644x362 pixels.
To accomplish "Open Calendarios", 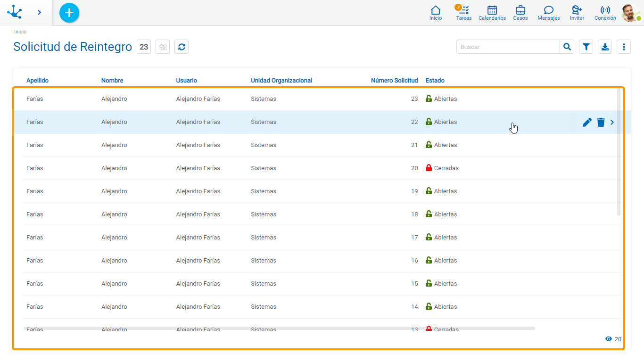I will tap(492, 13).
